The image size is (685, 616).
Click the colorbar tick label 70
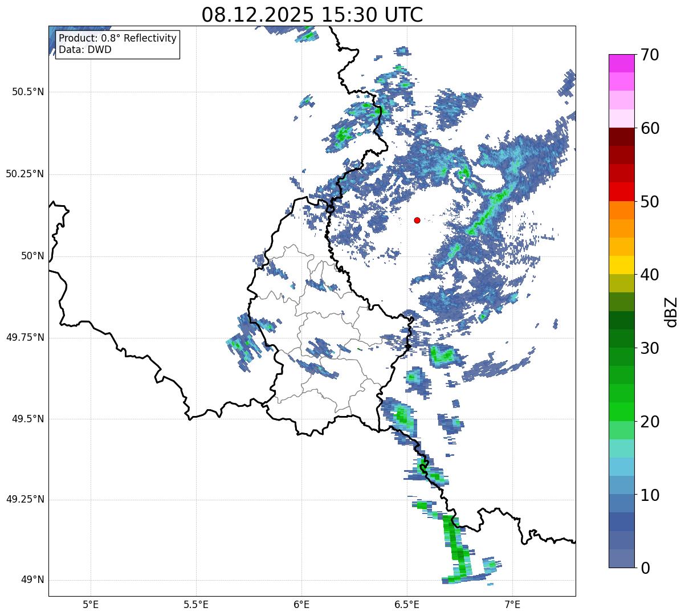pos(650,55)
